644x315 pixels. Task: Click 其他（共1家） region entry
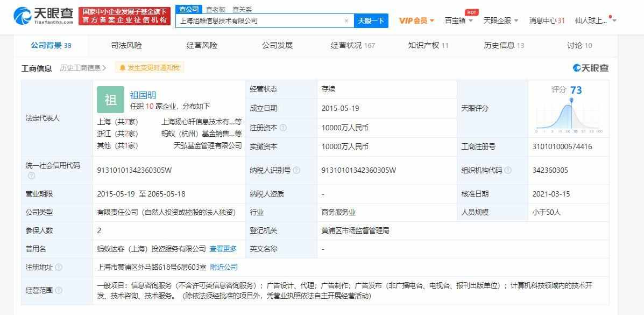click(x=117, y=145)
